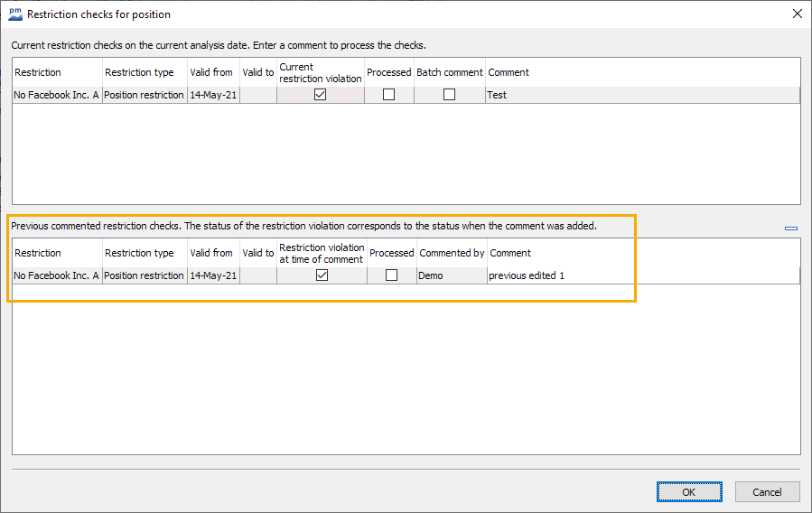Click the Demo cell under Commented by

pyautogui.click(x=451, y=275)
